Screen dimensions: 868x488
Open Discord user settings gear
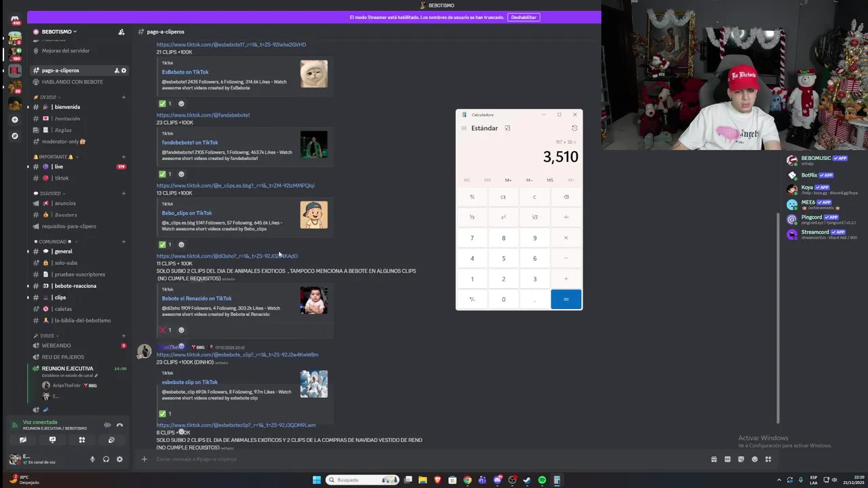pyautogui.click(x=119, y=460)
